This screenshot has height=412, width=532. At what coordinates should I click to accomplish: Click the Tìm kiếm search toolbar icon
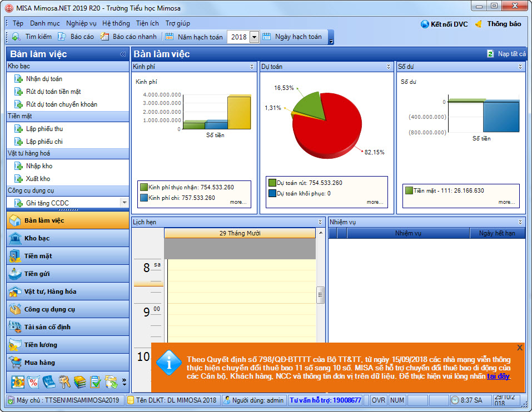coord(16,37)
